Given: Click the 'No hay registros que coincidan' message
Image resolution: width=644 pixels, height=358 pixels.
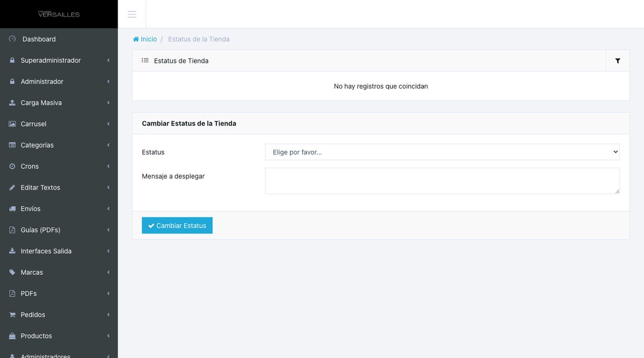Looking at the screenshot, I should pyautogui.click(x=381, y=86).
